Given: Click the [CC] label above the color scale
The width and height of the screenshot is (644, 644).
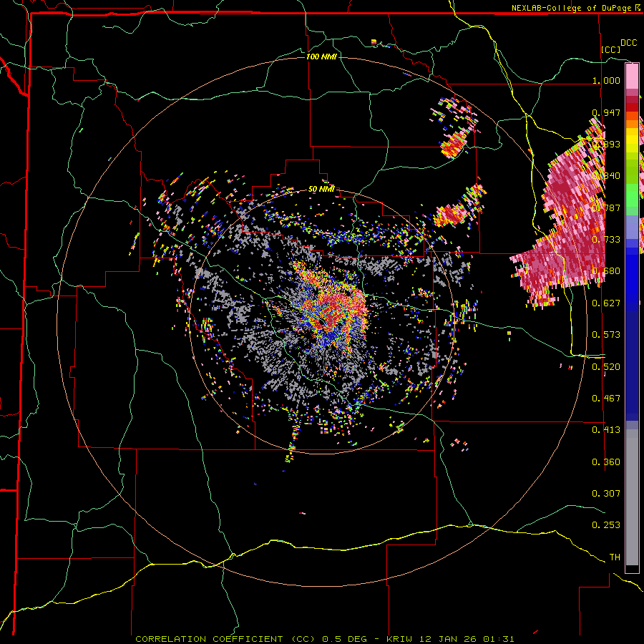Looking at the screenshot, I should point(611,49).
